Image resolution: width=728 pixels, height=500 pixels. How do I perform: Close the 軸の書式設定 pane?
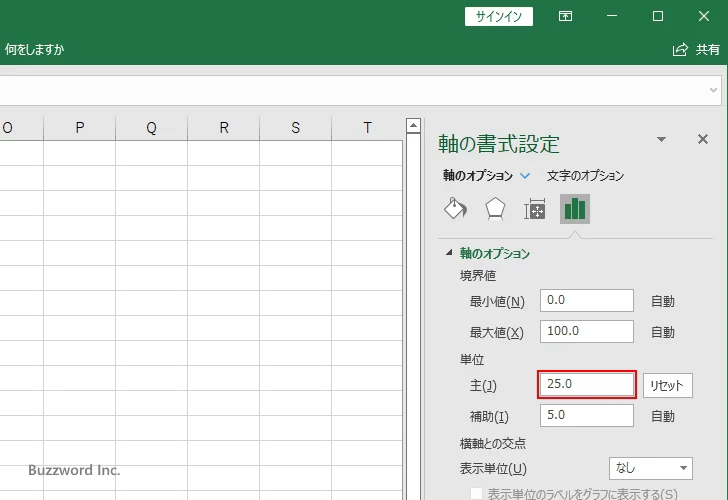[703, 139]
